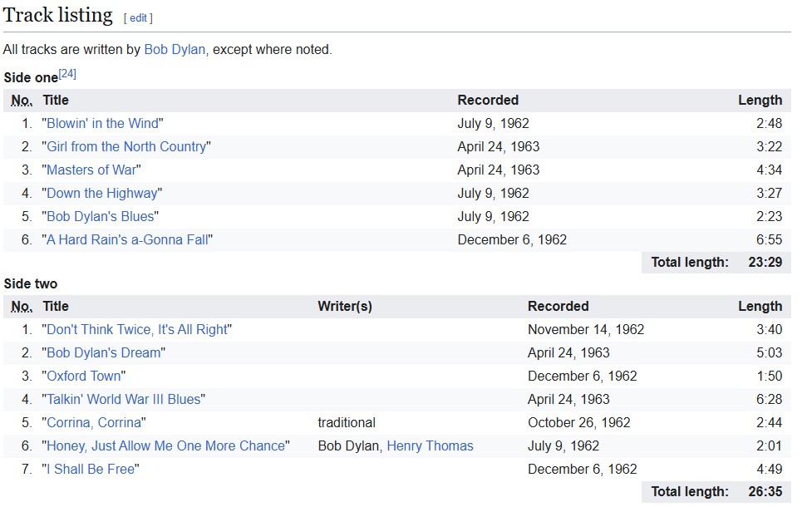Screen dimensions: 812x507
Task: Visit Don't Think Twice, It's All Right
Action: [137, 329]
